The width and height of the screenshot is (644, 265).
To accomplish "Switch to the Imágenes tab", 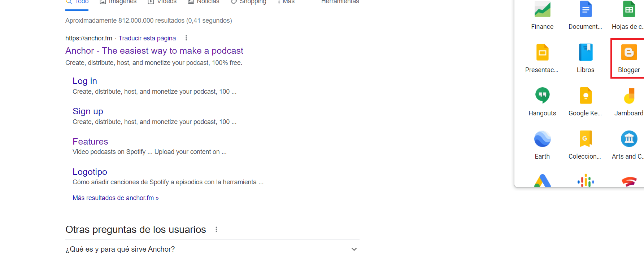I will click(x=118, y=2).
